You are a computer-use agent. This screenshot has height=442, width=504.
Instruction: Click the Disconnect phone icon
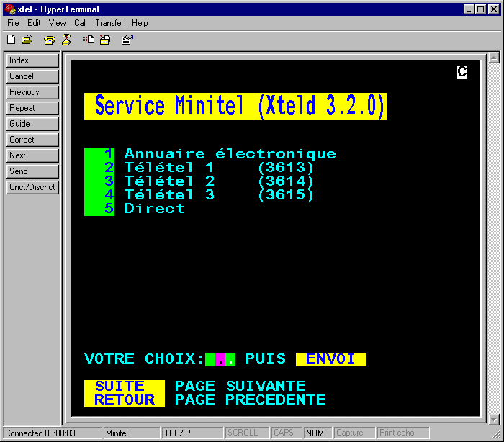click(x=66, y=40)
